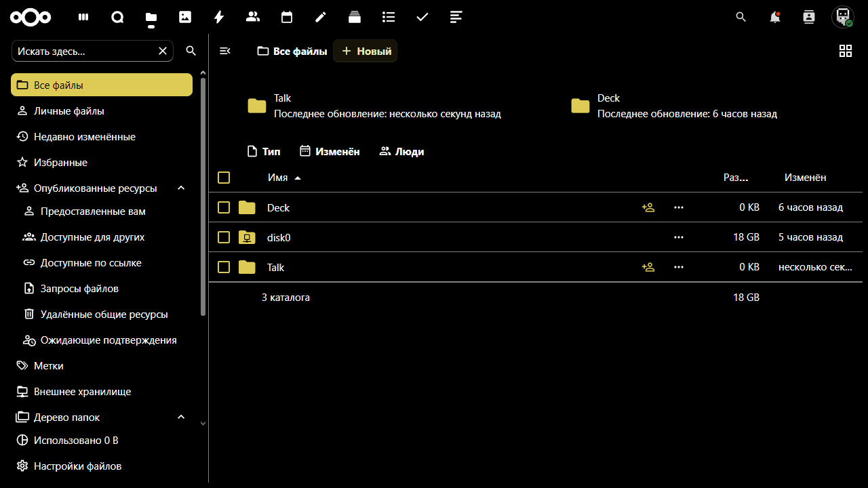The width and height of the screenshot is (868, 488).
Task: Open the Deck app icon
Action: 354,17
